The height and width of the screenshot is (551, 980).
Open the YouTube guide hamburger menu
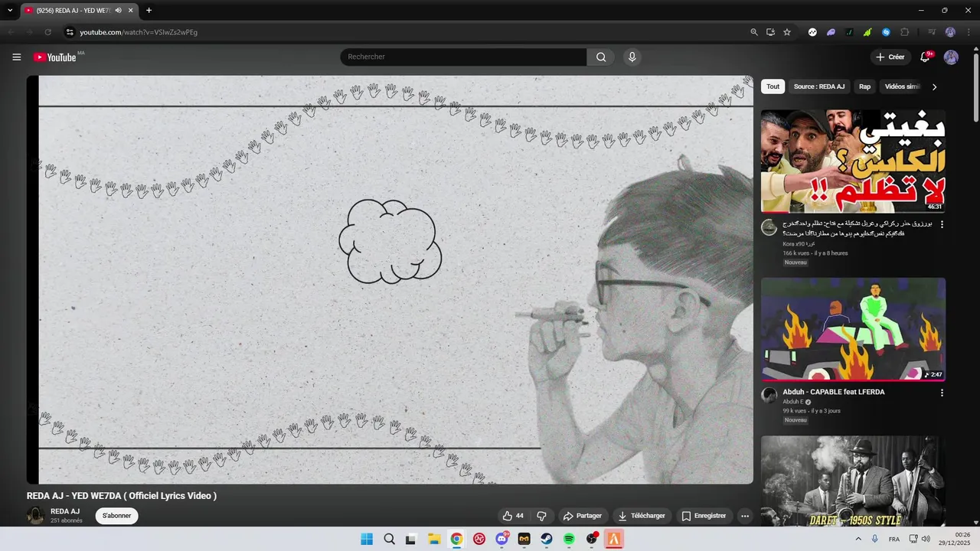coord(16,57)
